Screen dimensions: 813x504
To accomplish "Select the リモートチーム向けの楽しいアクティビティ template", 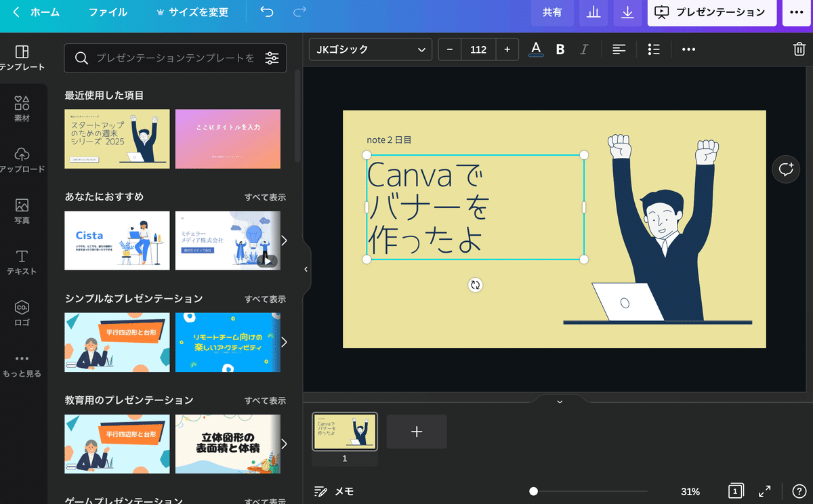I will tap(228, 342).
